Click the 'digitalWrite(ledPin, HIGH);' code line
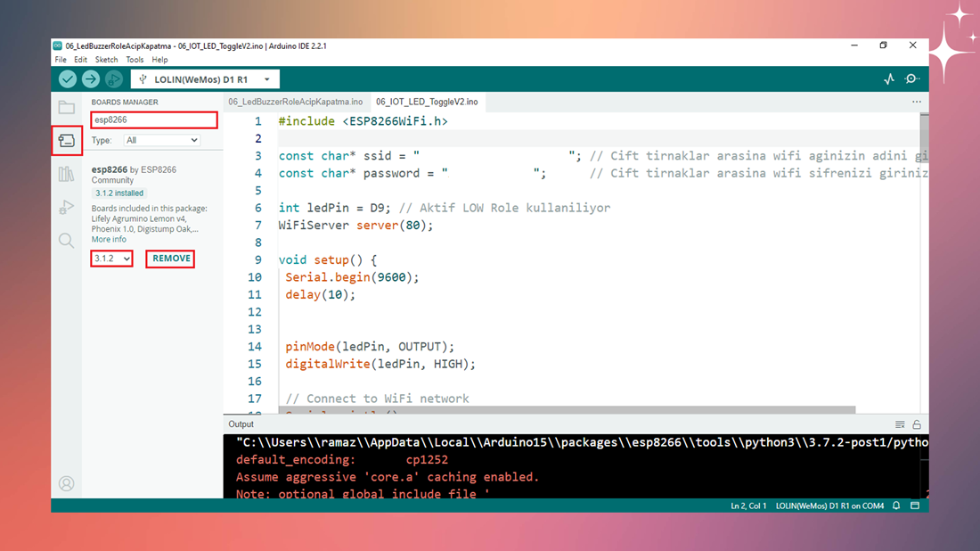 (380, 364)
